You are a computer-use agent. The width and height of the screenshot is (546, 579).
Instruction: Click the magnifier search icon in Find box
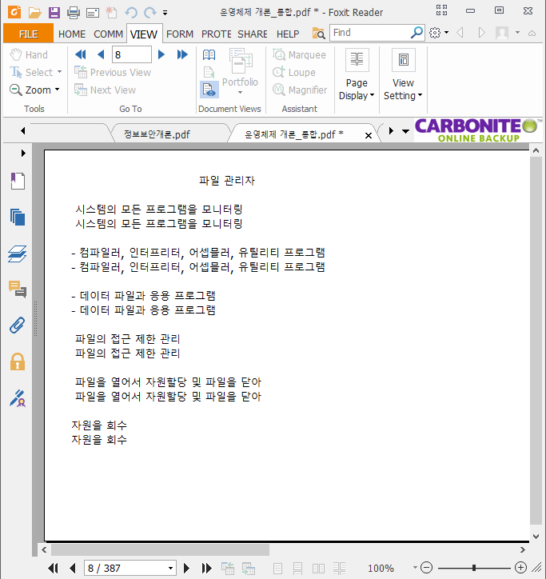(x=416, y=33)
